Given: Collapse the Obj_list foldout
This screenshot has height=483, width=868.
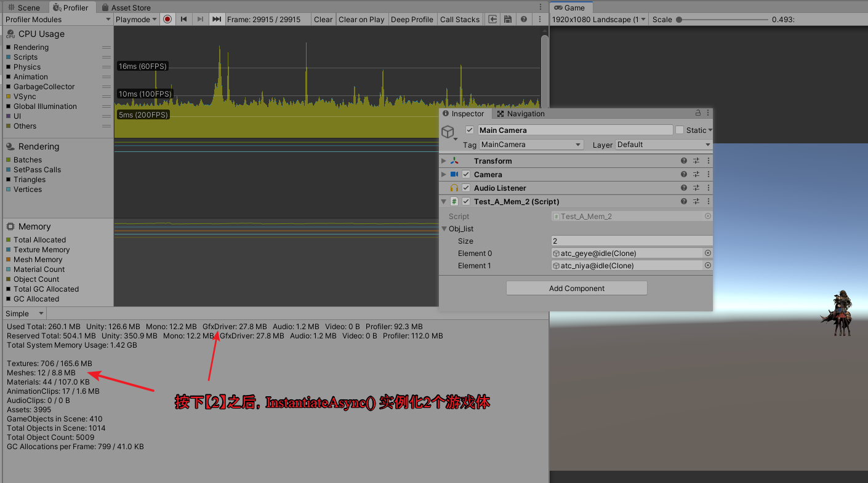Looking at the screenshot, I should (444, 228).
